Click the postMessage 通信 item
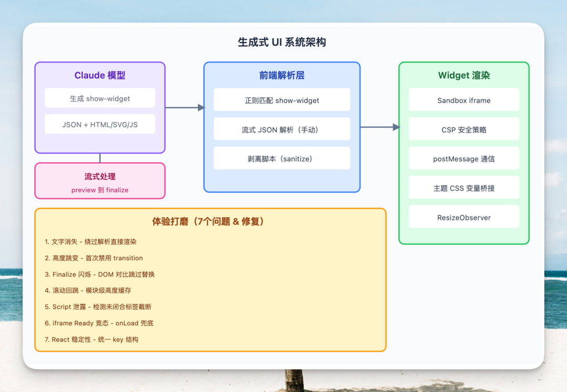The width and height of the screenshot is (567, 392). click(464, 158)
